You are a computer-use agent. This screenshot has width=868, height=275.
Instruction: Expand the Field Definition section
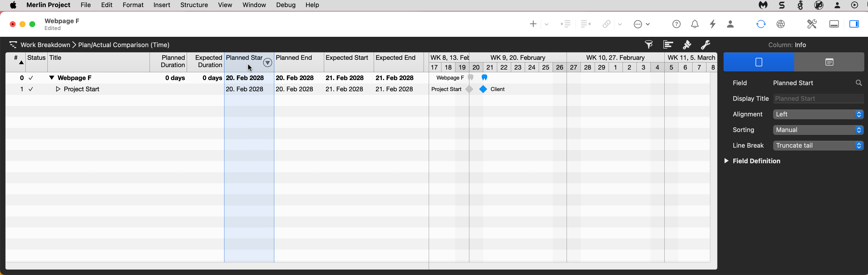(726, 161)
